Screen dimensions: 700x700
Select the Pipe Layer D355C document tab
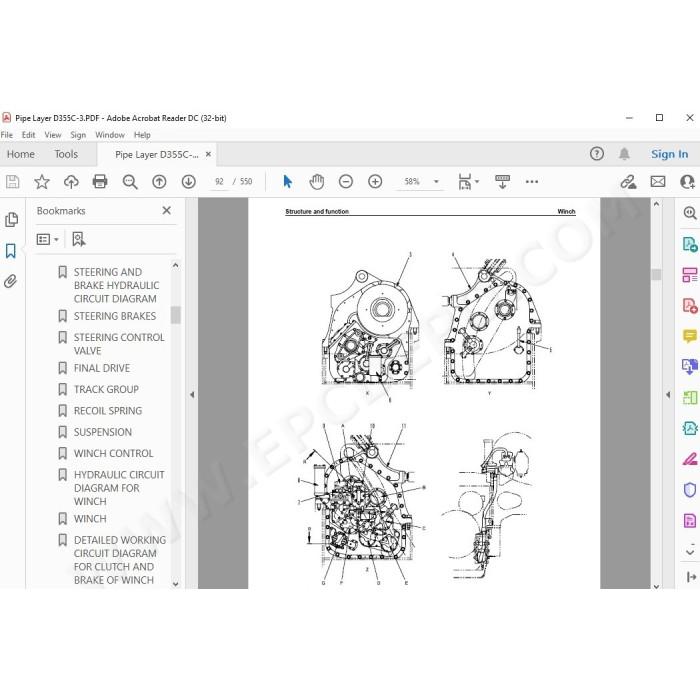[157, 154]
